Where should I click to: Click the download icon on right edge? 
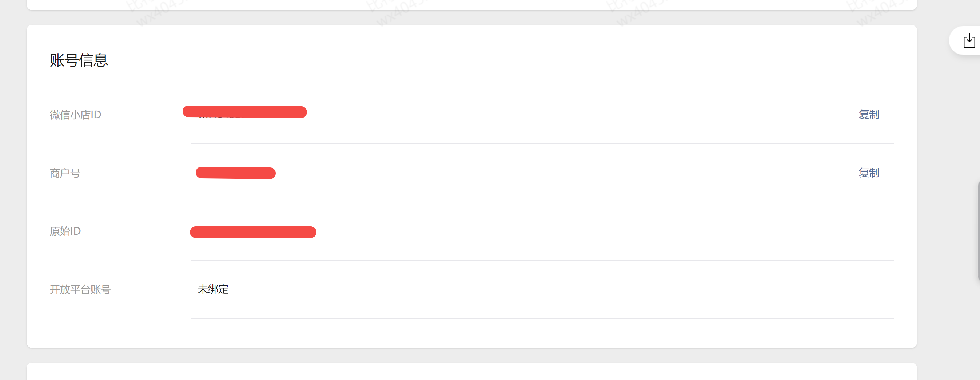coord(969,41)
